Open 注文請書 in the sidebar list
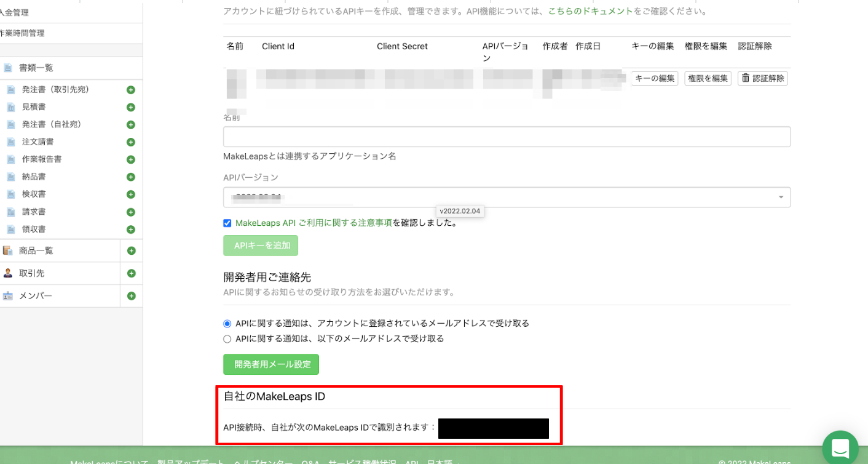The image size is (868, 464). (38, 142)
